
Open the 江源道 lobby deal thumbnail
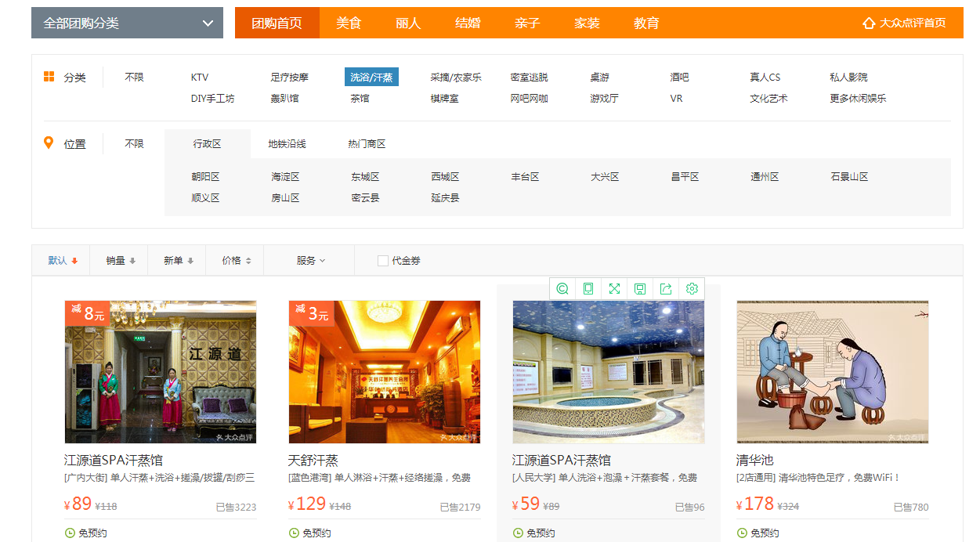pos(161,372)
